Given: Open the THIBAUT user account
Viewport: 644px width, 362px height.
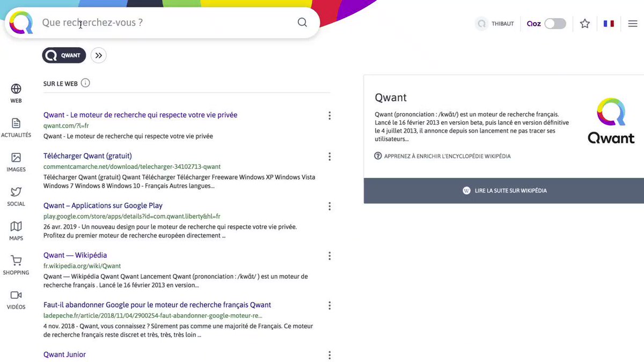Looking at the screenshot, I should pos(495,24).
